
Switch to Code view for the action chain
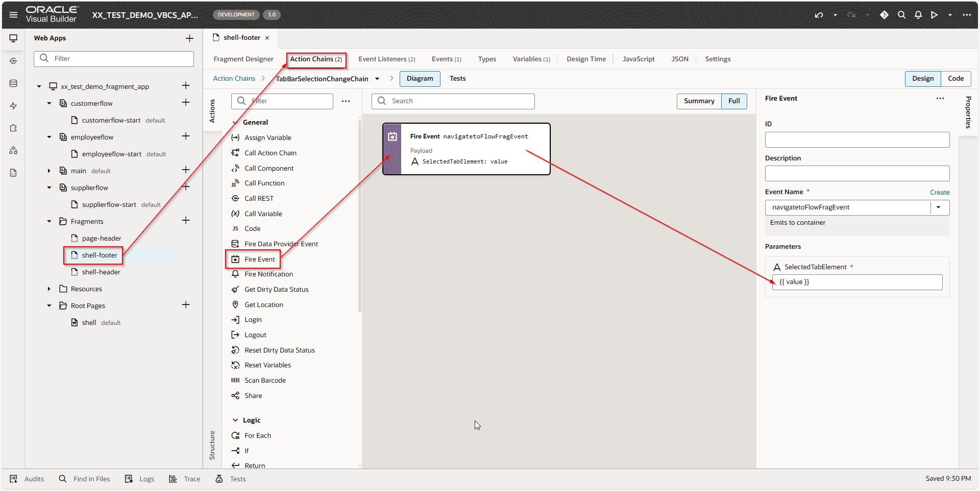pos(955,79)
